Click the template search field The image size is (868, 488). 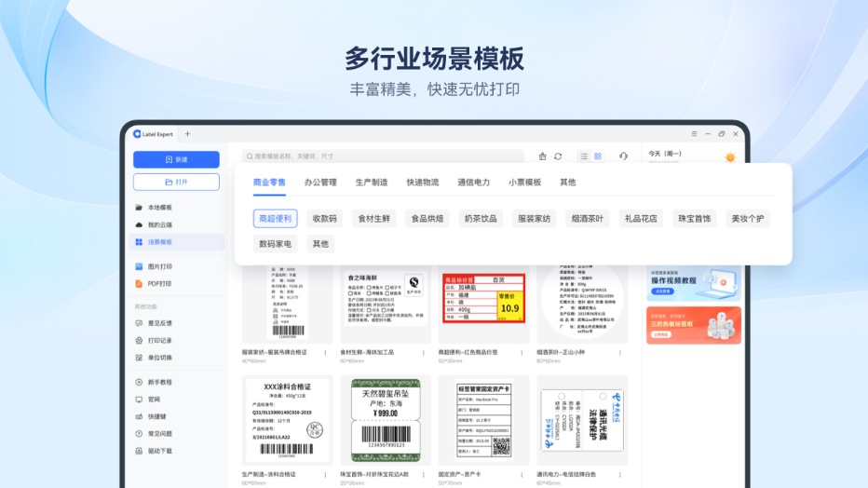[x=383, y=156]
